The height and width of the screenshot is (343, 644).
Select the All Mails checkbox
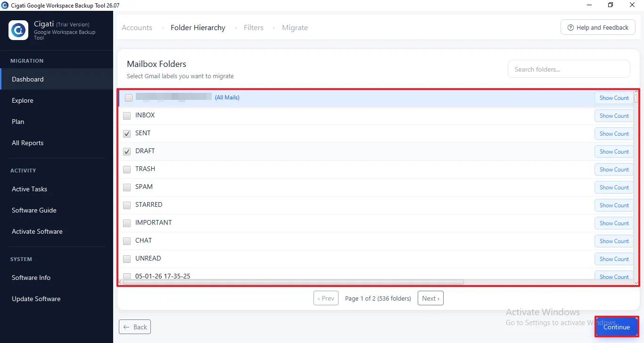tap(129, 98)
